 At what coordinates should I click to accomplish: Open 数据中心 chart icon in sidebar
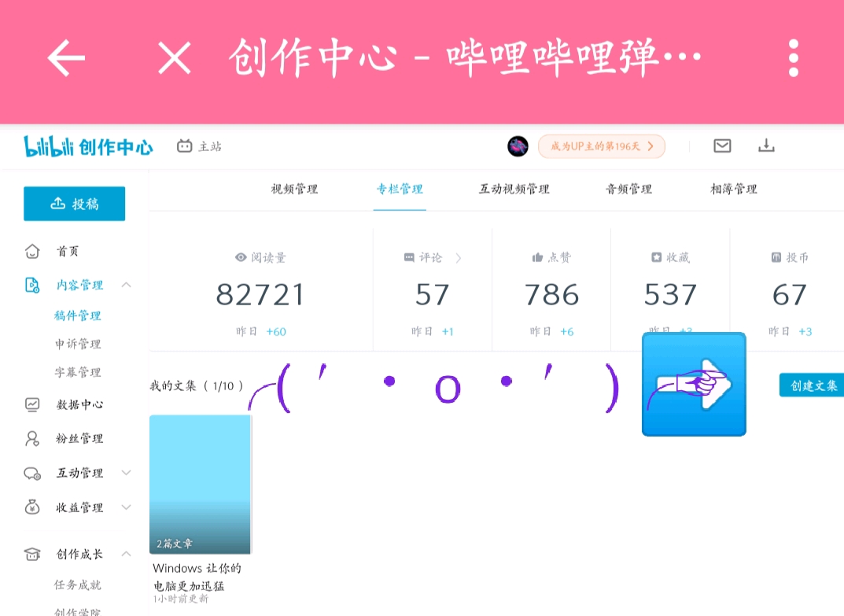click(32, 404)
